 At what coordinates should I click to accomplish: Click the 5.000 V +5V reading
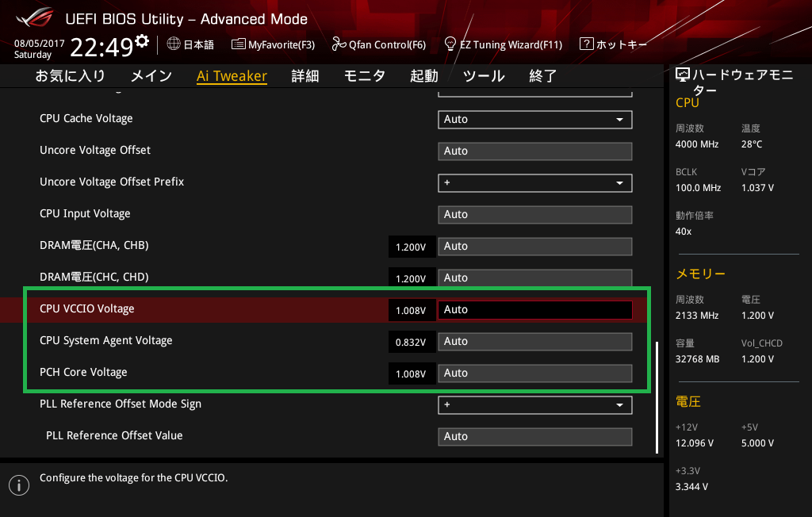click(x=757, y=443)
